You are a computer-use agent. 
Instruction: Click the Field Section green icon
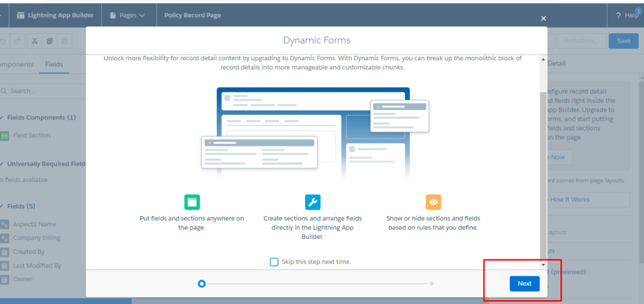click(4, 136)
